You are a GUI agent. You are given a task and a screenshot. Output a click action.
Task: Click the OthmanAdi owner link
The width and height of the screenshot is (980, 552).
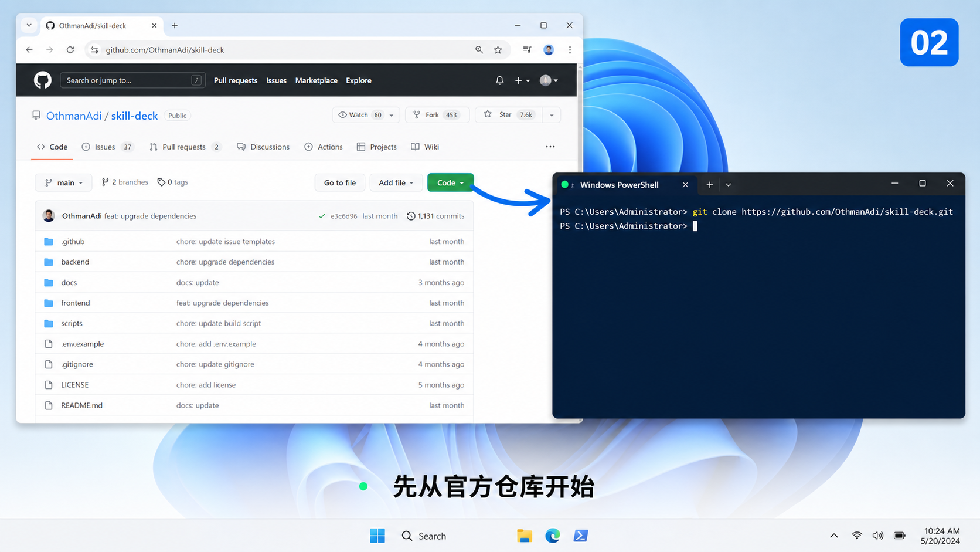74,116
